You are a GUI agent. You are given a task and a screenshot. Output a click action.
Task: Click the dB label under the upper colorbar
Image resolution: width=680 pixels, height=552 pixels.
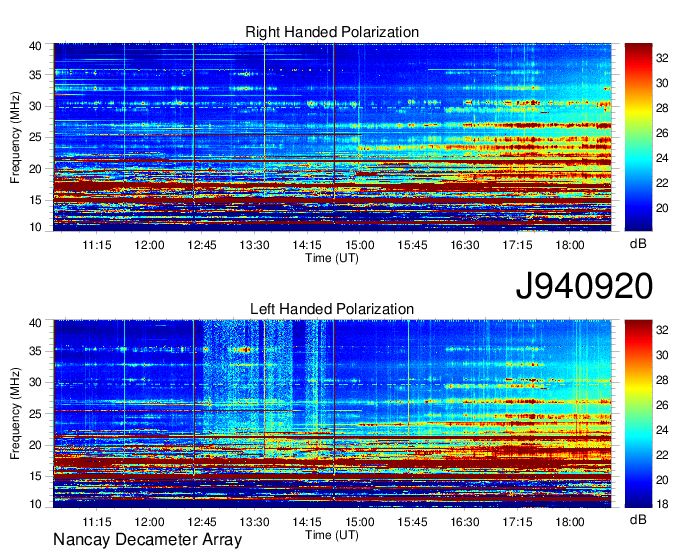[x=638, y=244]
